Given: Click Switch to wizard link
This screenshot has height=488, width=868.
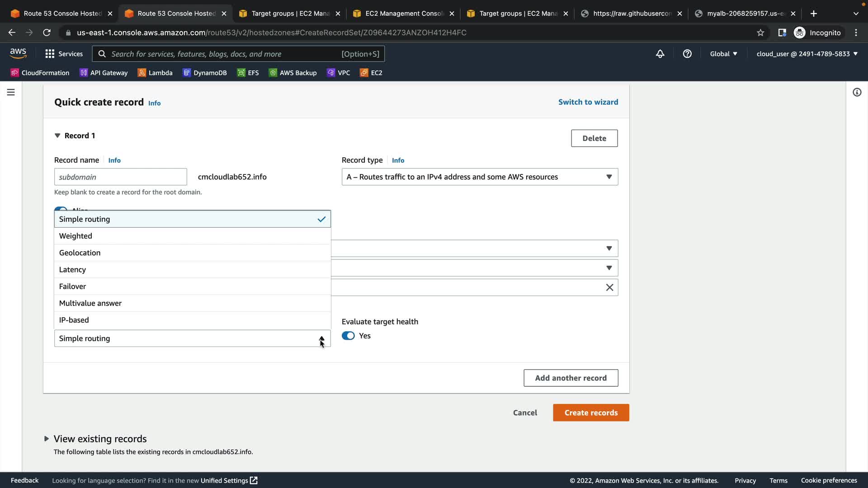Looking at the screenshot, I should (x=588, y=102).
